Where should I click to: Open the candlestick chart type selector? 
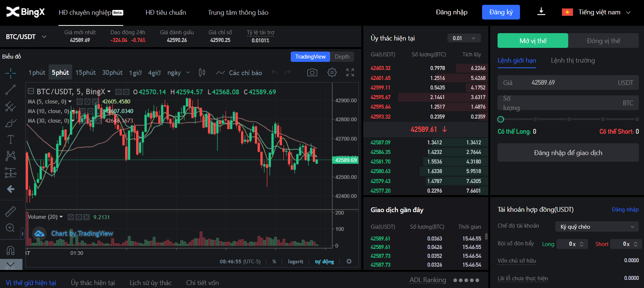pyautogui.click(x=202, y=73)
